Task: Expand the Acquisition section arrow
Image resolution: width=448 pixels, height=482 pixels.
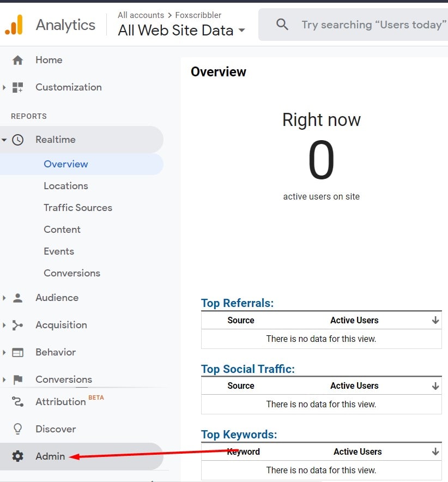Action: point(4,325)
